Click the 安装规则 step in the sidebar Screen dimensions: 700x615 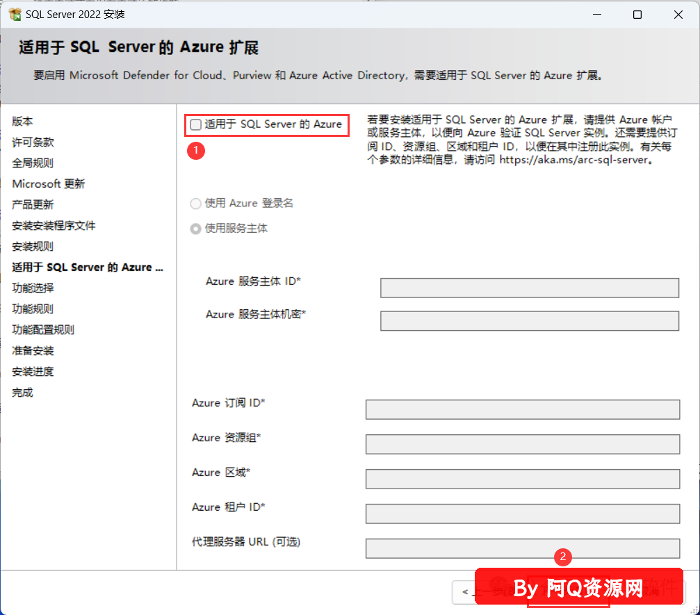coord(33,247)
